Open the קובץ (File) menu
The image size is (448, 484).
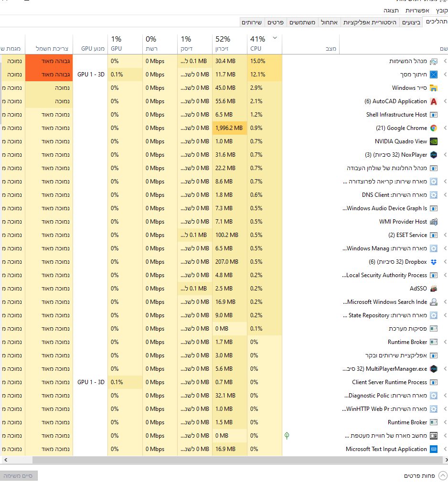[x=441, y=11]
